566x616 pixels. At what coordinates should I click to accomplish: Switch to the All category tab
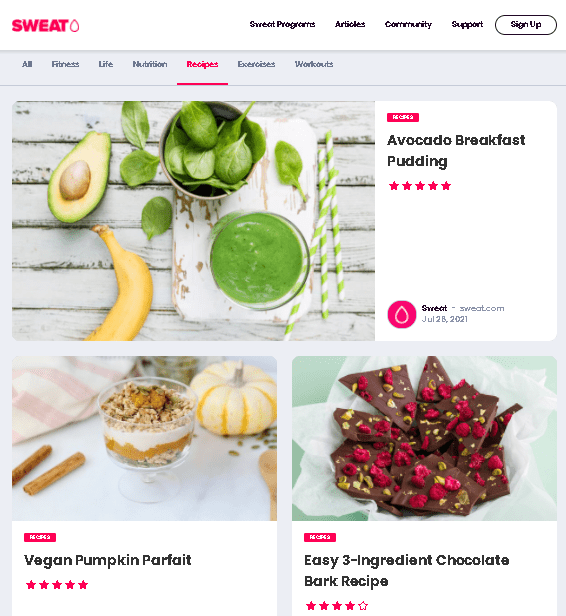click(x=27, y=64)
